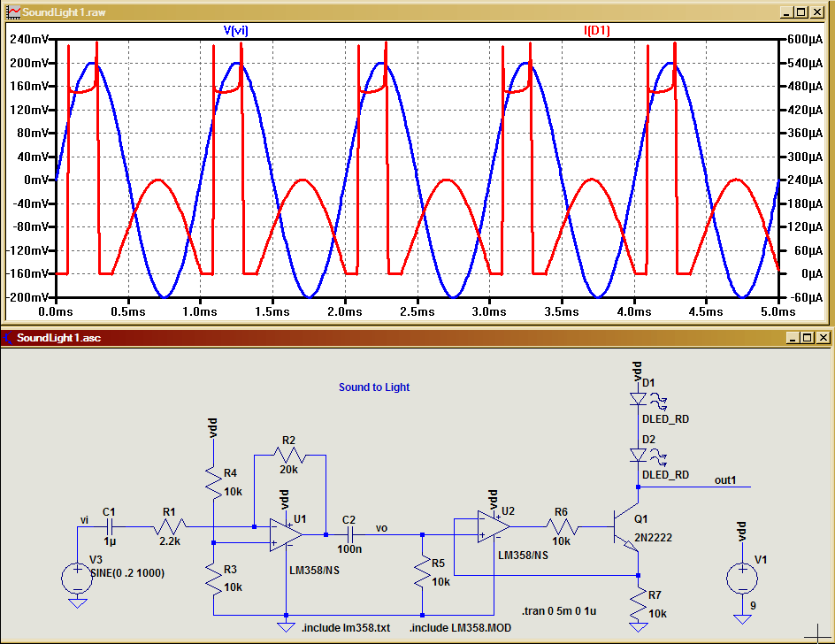
Task: Select the U1 op-amp symbol
Action: click(286, 534)
